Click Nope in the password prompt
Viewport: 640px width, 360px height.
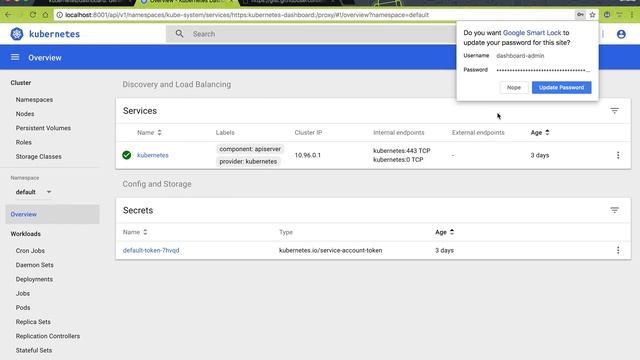pos(514,87)
